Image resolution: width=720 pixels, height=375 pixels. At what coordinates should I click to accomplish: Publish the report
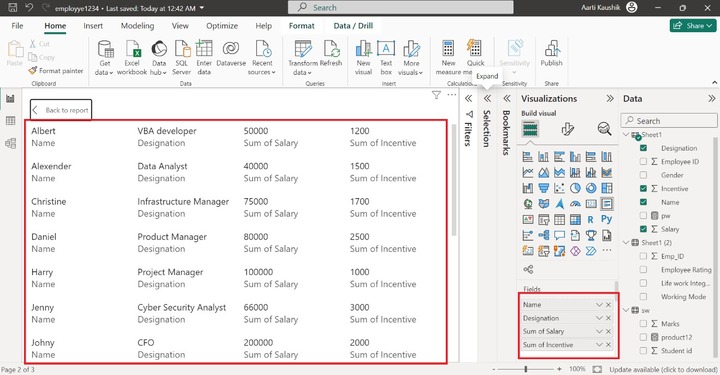pyautogui.click(x=551, y=54)
